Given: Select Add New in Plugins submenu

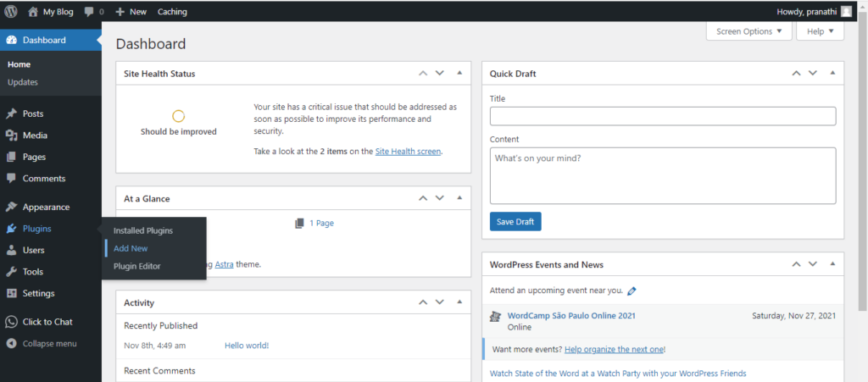Looking at the screenshot, I should 131,248.
